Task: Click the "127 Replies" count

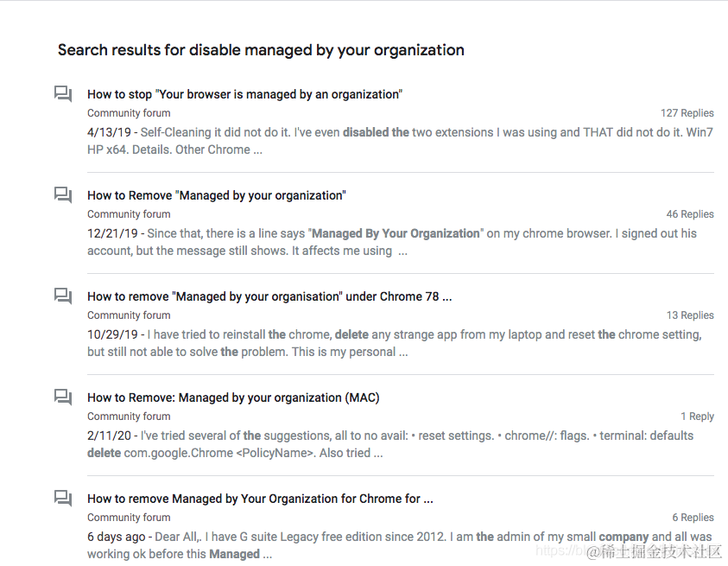Action: [x=687, y=113]
